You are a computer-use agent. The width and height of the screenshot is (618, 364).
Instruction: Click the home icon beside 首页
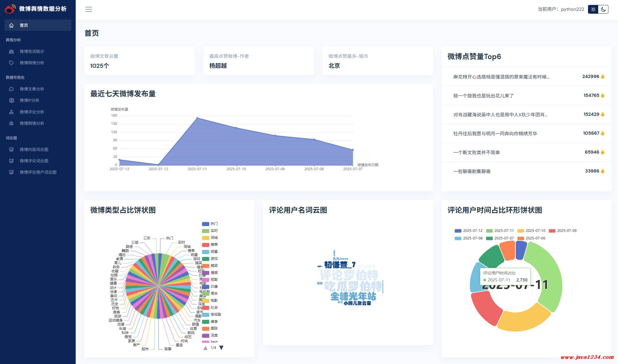[11, 25]
